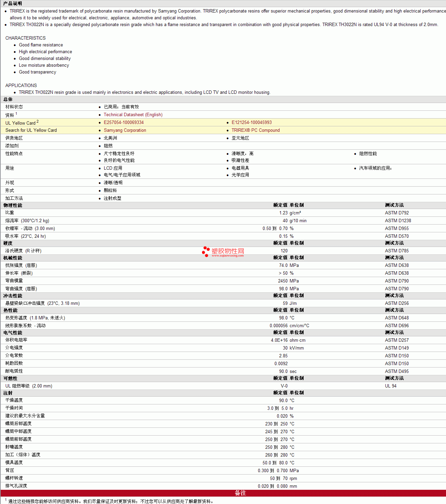Select the 洛氏硬度 value 120

(x=284, y=251)
